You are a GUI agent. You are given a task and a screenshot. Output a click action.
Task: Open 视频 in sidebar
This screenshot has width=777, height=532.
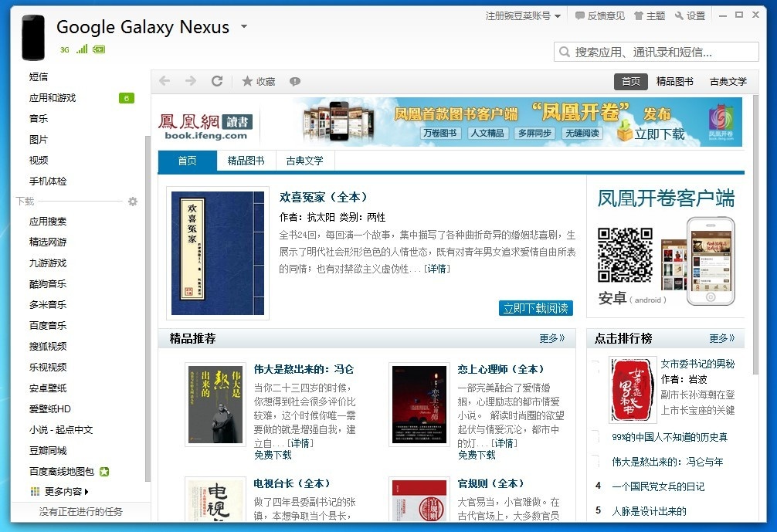coord(39,160)
